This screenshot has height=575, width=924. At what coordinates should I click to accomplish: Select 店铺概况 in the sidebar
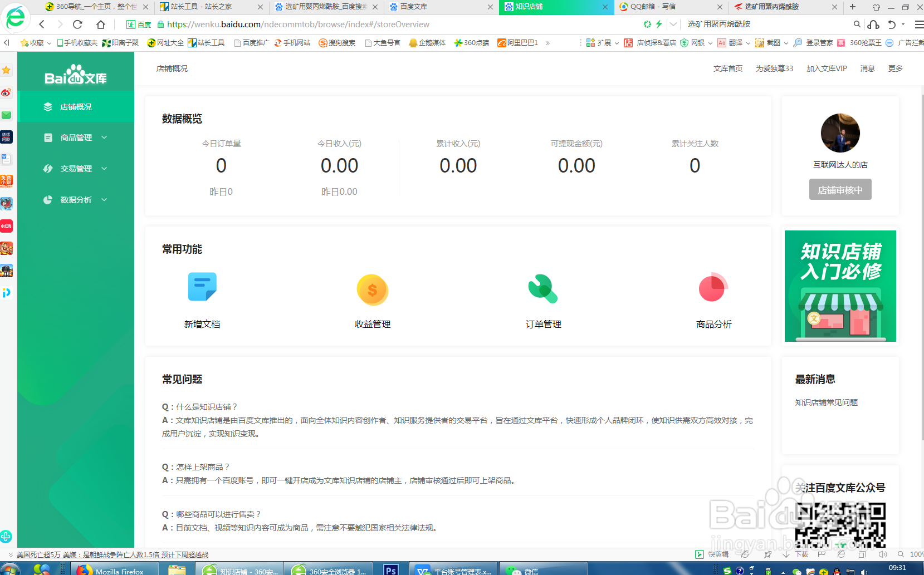pos(76,106)
